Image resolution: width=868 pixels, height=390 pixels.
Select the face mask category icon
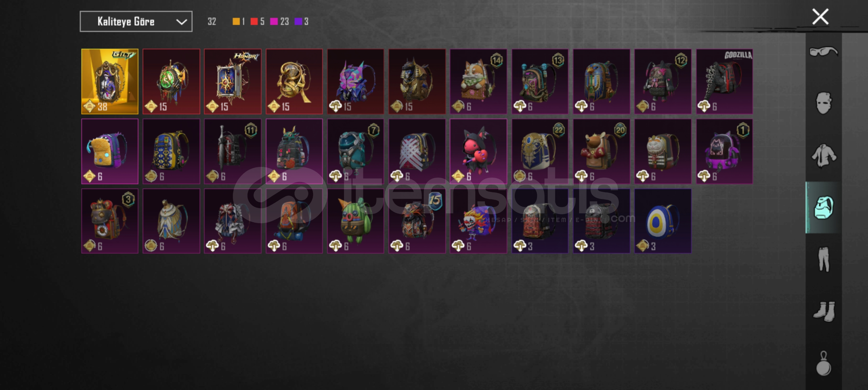click(x=824, y=103)
